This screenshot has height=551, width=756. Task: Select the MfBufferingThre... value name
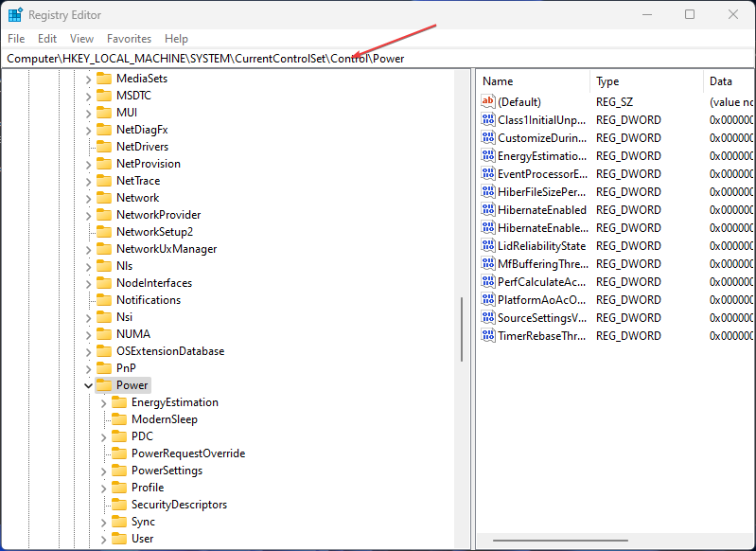click(542, 264)
